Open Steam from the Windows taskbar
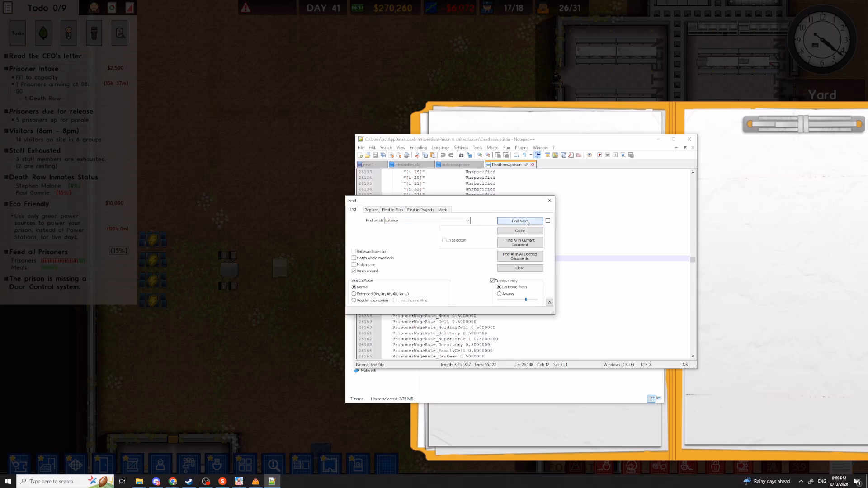This screenshot has height=488, width=868. (189, 481)
